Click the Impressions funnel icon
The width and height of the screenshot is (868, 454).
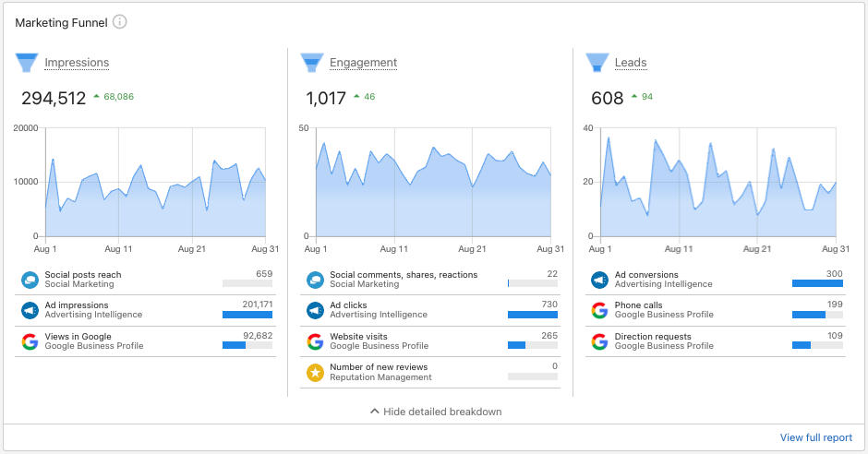[x=26, y=63]
